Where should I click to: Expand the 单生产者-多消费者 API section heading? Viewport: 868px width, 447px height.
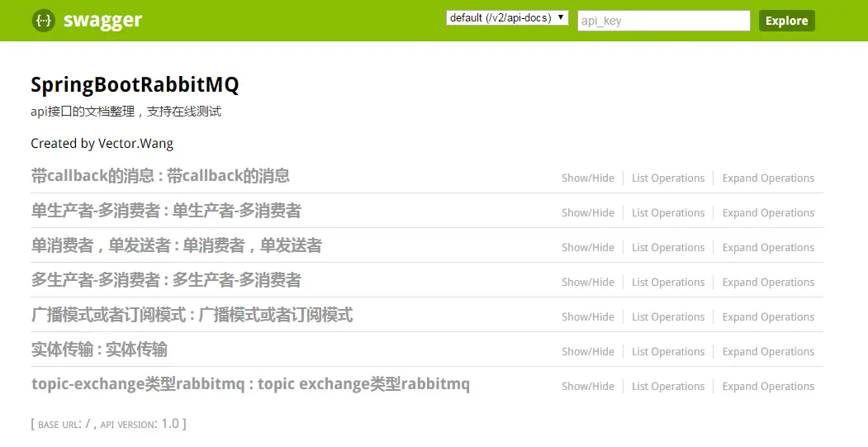tap(166, 211)
